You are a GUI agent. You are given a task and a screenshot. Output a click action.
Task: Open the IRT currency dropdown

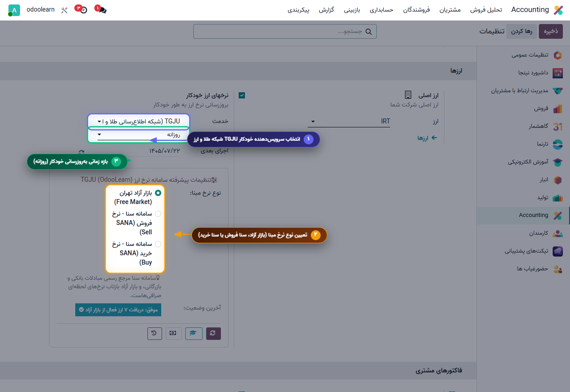coord(349,121)
